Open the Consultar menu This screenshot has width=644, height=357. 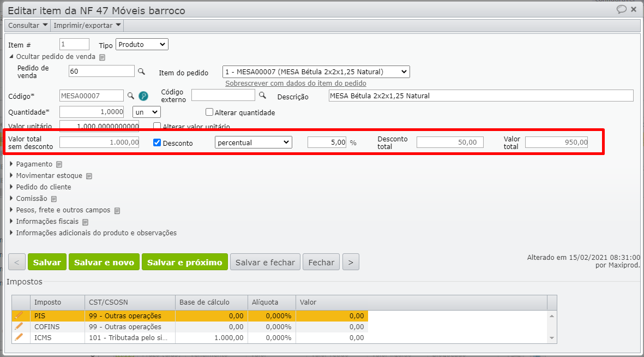27,26
